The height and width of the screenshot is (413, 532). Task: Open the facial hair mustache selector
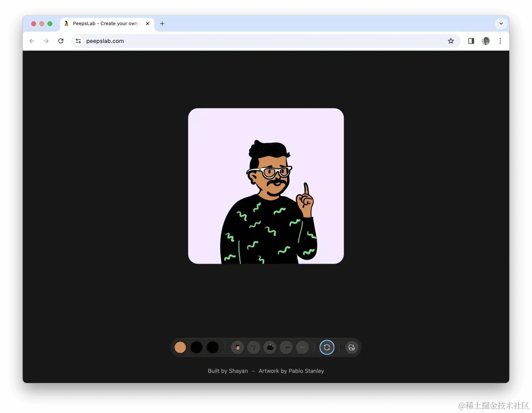point(286,347)
